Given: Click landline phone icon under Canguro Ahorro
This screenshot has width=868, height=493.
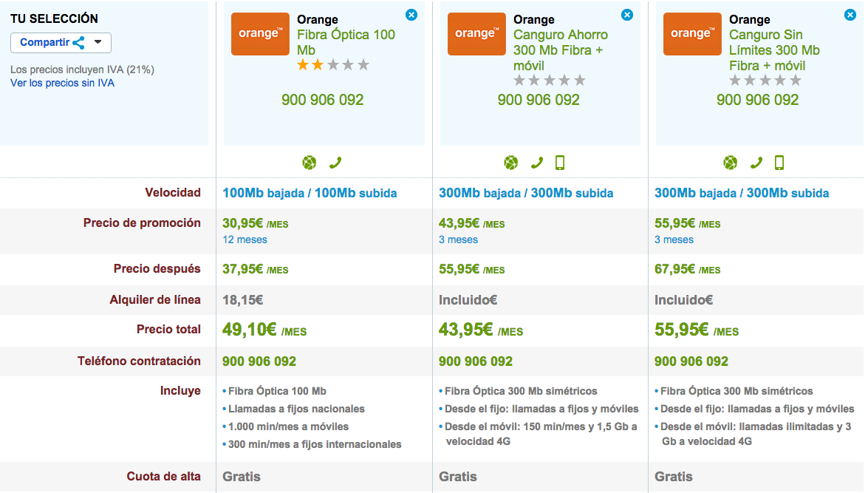Looking at the screenshot, I should click(x=537, y=163).
